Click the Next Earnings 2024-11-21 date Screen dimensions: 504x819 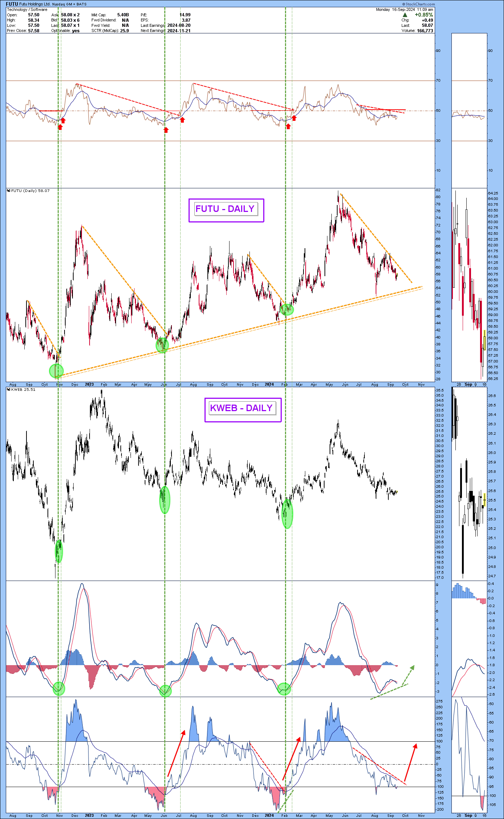pyautogui.click(x=179, y=31)
